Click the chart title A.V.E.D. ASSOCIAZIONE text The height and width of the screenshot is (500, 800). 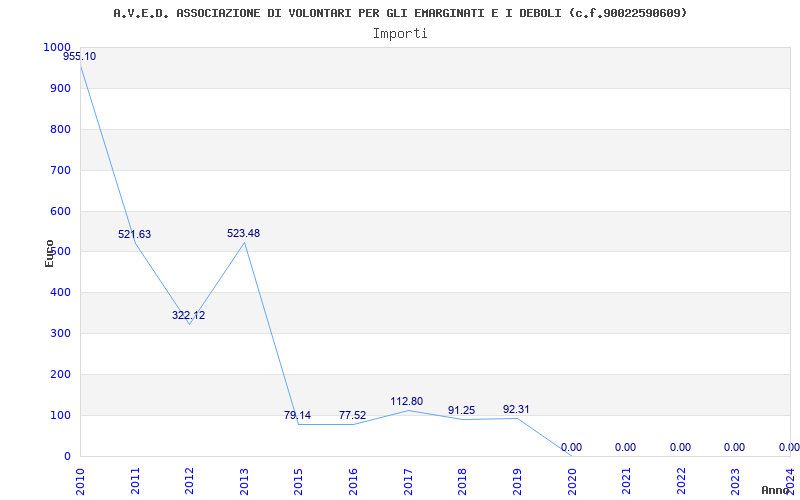(x=400, y=13)
